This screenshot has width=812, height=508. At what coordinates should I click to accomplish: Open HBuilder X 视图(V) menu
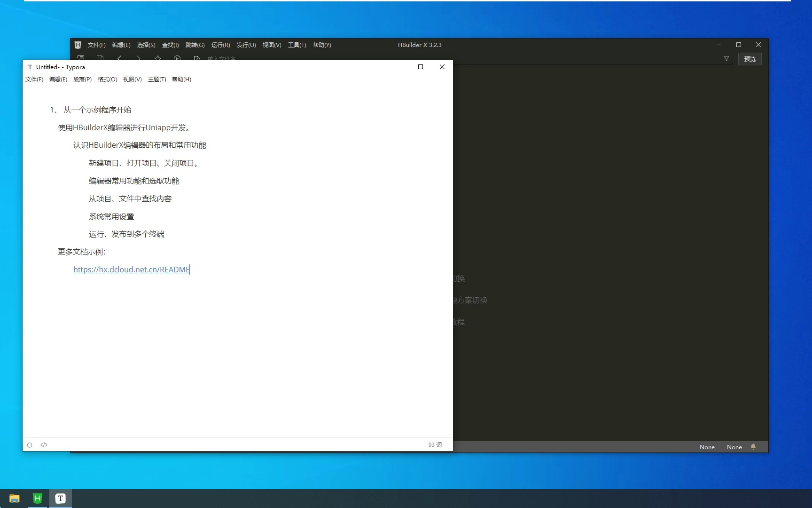click(x=272, y=45)
